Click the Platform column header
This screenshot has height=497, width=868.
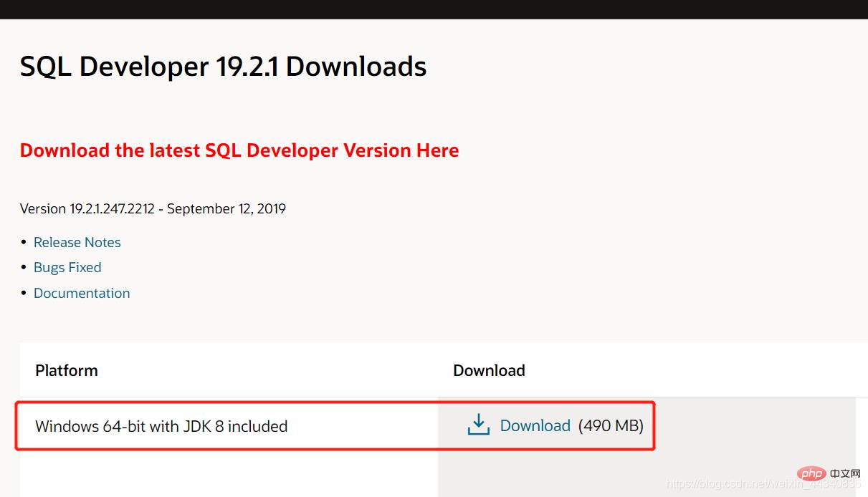coord(67,370)
